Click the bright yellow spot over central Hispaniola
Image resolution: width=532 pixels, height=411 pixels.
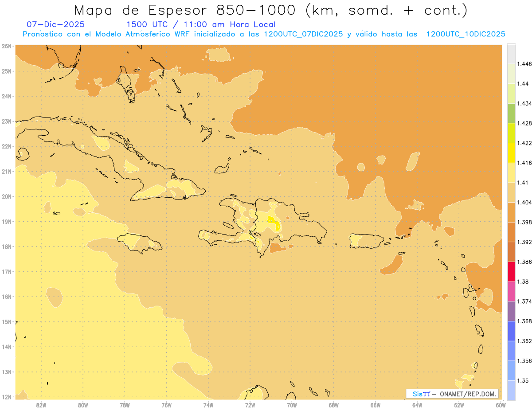pyautogui.click(x=274, y=222)
